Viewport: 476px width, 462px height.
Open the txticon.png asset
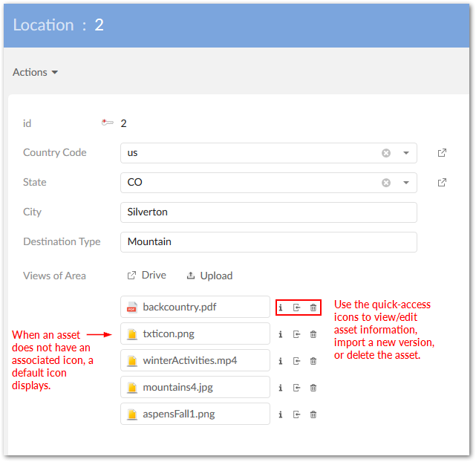[195, 334]
